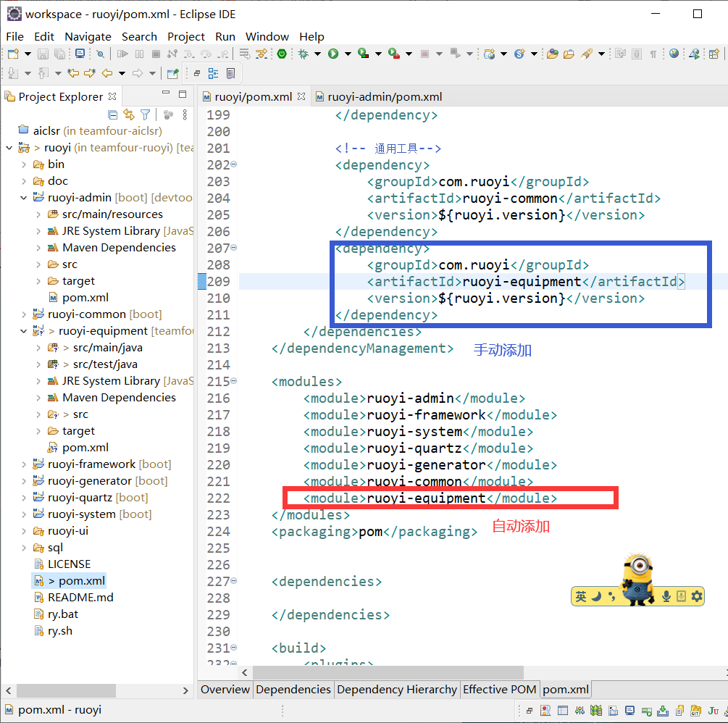Click the editor horizontal scrollbar thumb

click(x=388, y=672)
